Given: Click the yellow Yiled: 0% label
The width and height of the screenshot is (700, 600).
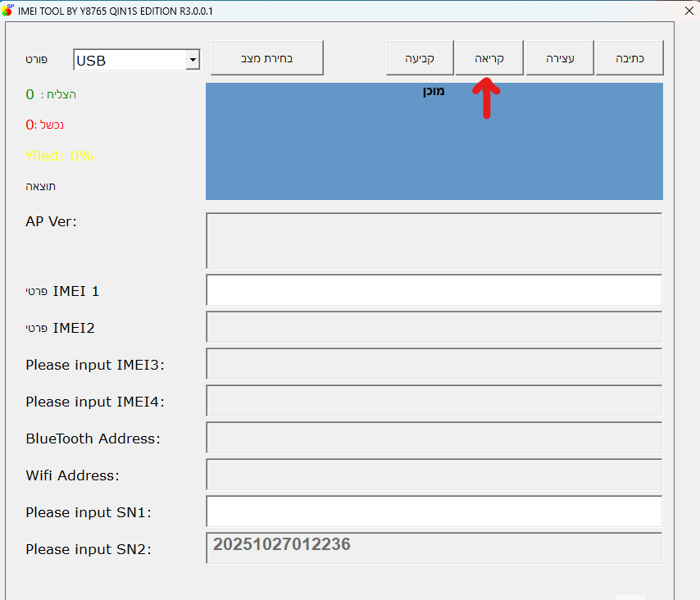Looking at the screenshot, I should click(x=59, y=156).
